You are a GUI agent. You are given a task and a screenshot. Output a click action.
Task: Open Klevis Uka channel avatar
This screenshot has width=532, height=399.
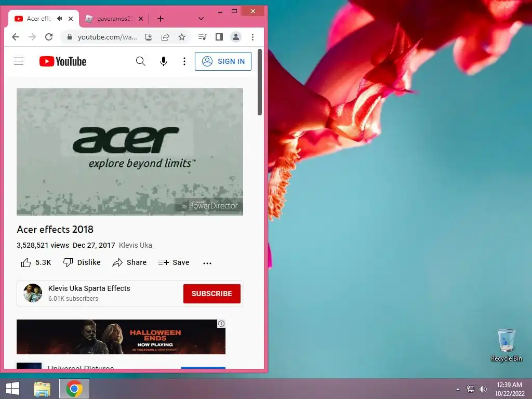33,293
